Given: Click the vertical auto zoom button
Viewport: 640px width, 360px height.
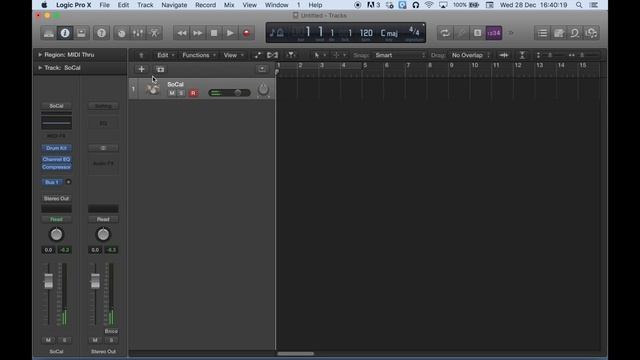Looking at the screenshot, I should click(x=522, y=55).
